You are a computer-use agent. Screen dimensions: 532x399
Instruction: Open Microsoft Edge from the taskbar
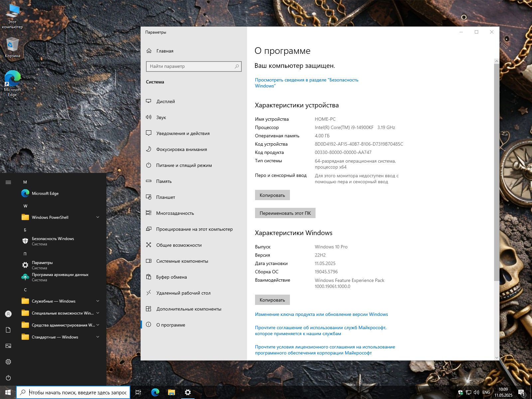155,392
